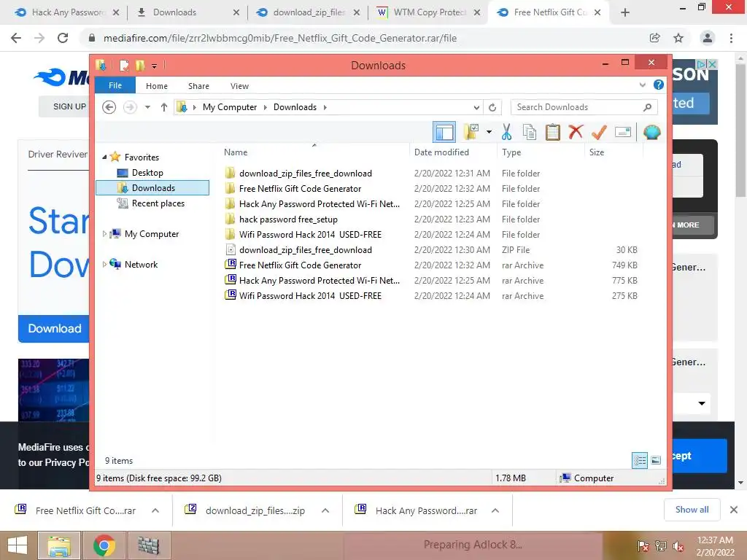Viewport: 747px width, 560px height.
Task: Expand the ribbon chevron
Action: tap(642, 85)
